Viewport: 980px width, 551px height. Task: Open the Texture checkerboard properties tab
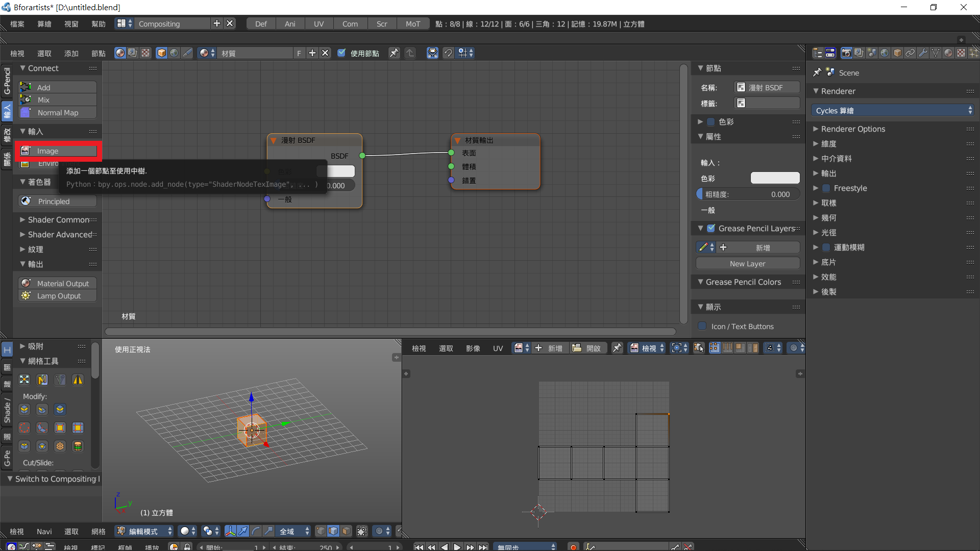click(x=961, y=53)
